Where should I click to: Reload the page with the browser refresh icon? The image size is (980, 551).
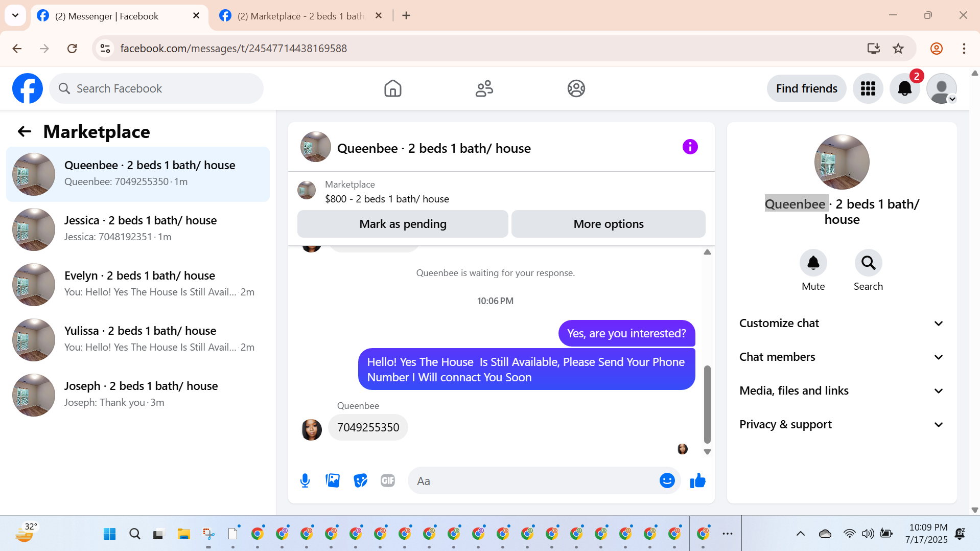tap(72, 49)
